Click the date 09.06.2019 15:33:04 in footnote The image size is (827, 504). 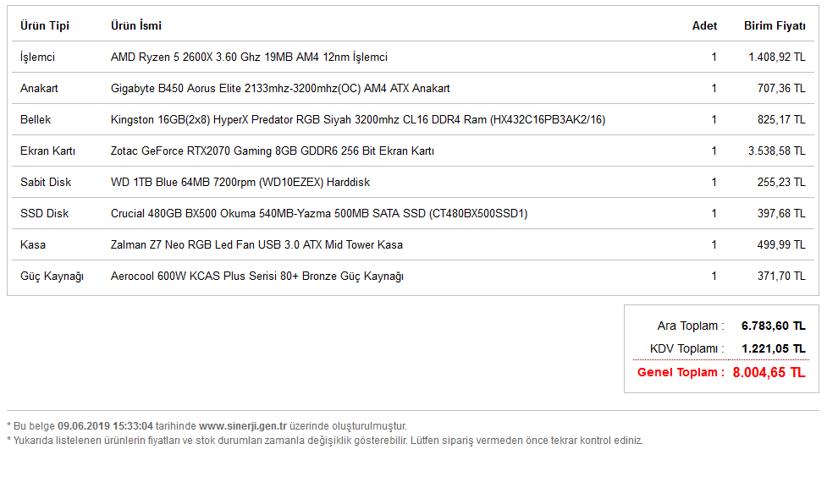click(x=105, y=426)
